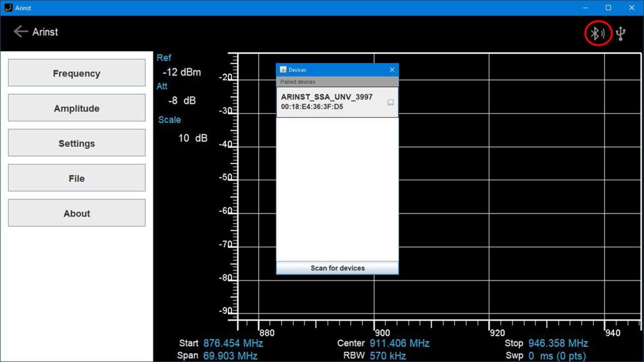This screenshot has width=644, height=362.
Task: Click the device address 00:18:E4:36:3F:D5
Action: pos(312,107)
